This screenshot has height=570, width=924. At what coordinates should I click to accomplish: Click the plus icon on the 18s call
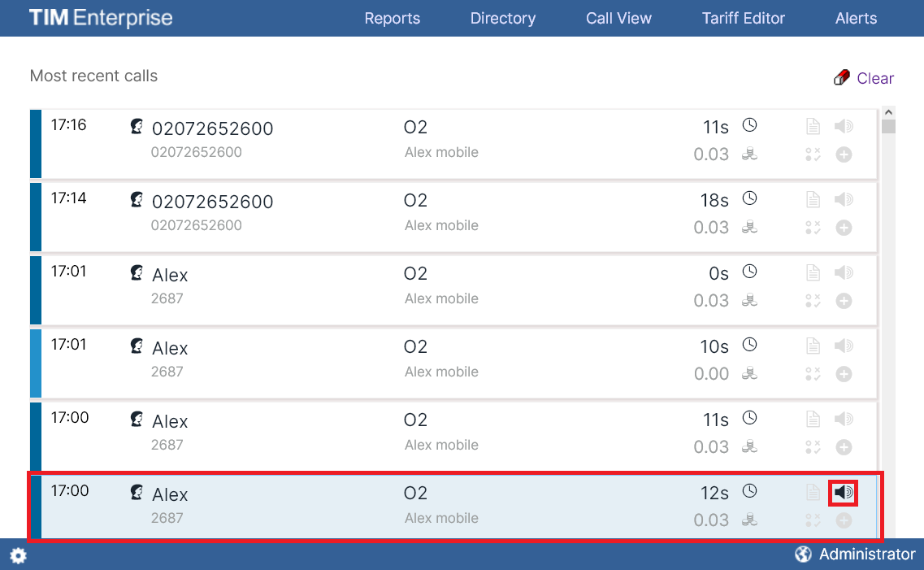[844, 228]
